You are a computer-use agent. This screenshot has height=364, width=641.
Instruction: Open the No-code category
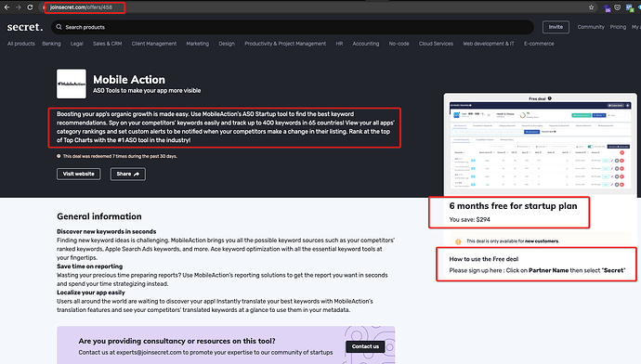coord(399,44)
